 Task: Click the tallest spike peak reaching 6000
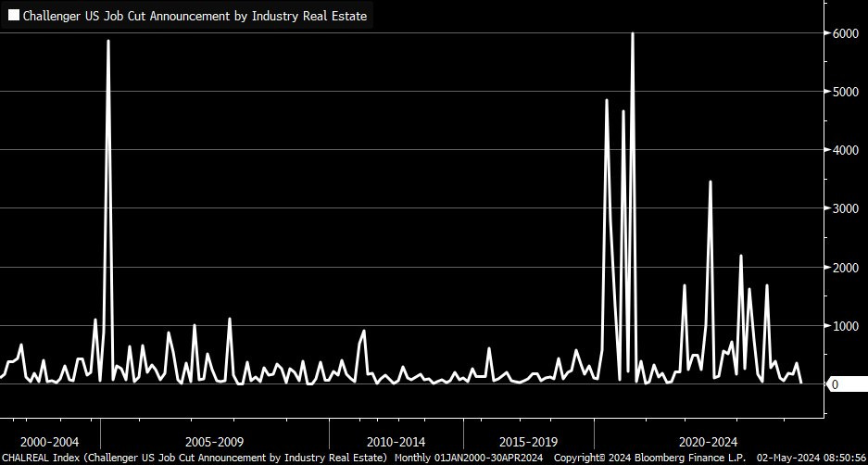coord(633,33)
